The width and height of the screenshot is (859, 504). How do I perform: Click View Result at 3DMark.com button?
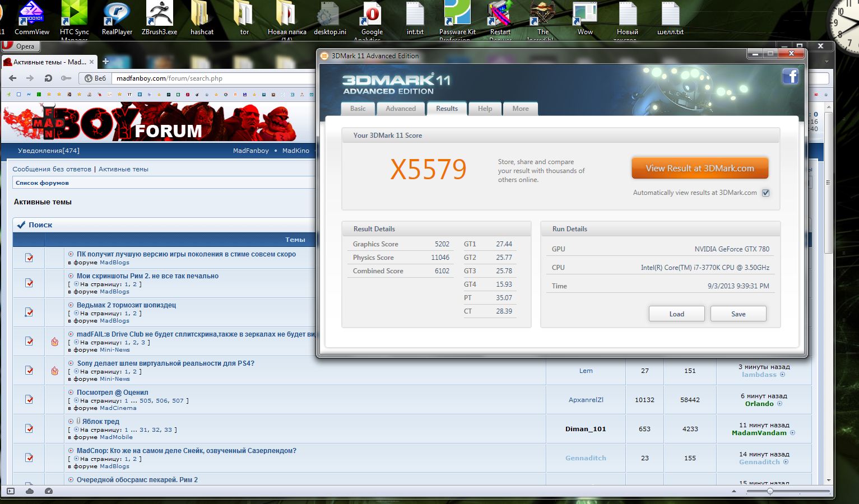(699, 168)
